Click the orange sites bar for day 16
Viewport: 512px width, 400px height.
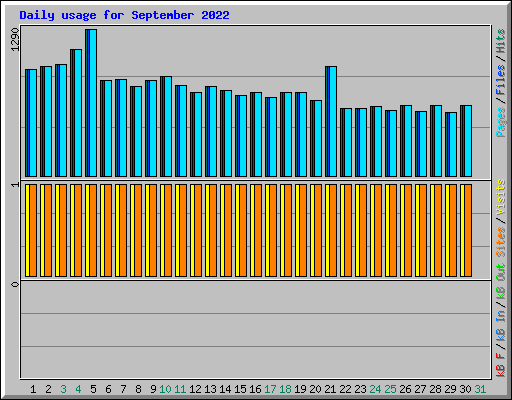(258, 230)
